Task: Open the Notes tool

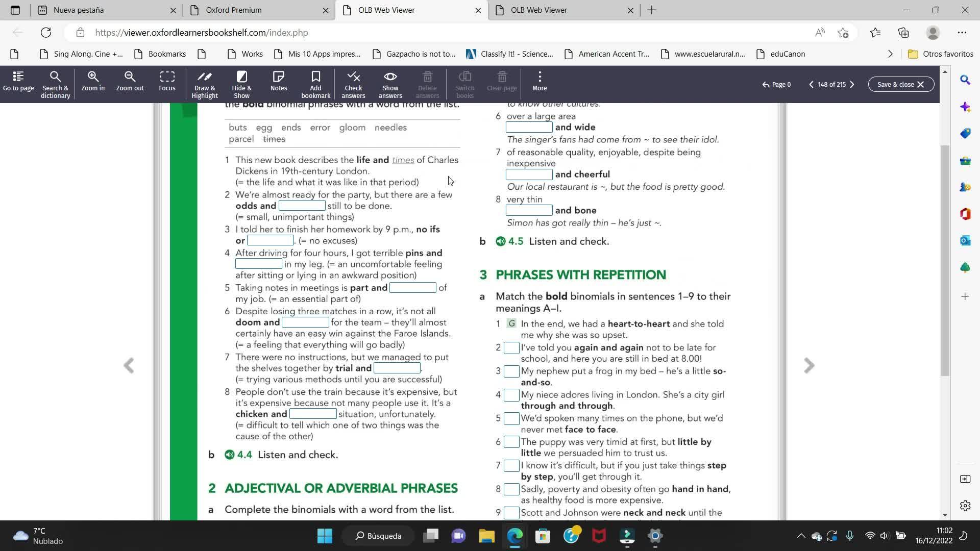Action: pyautogui.click(x=279, y=82)
